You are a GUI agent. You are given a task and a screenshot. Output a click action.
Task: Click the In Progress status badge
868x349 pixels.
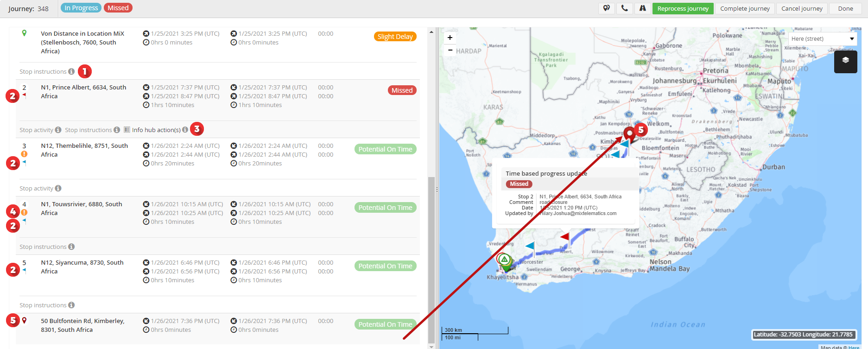tap(81, 8)
